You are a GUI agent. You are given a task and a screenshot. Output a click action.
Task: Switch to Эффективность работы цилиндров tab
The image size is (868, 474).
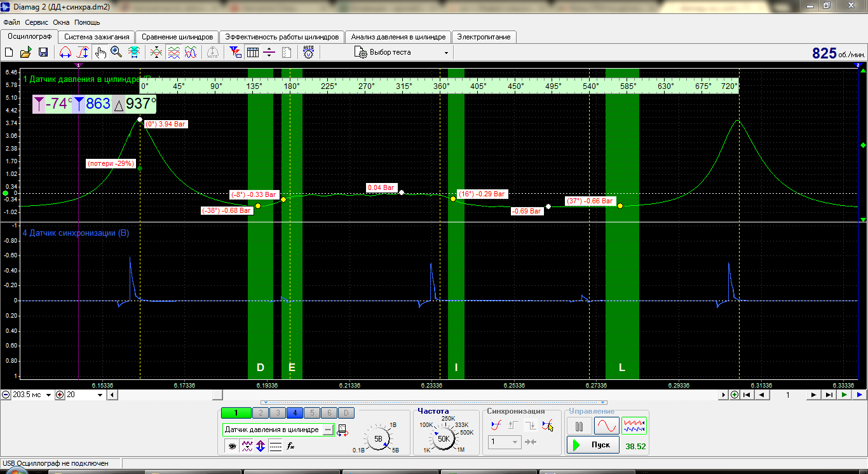pos(282,37)
